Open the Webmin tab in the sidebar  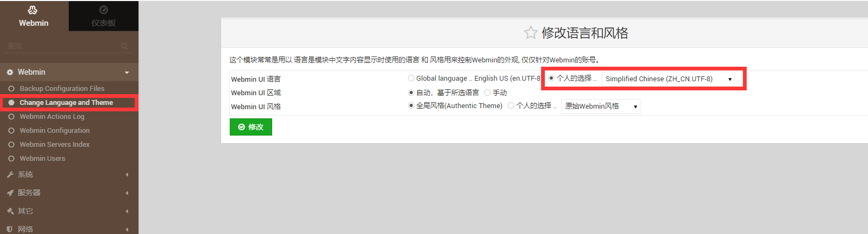tap(34, 16)
